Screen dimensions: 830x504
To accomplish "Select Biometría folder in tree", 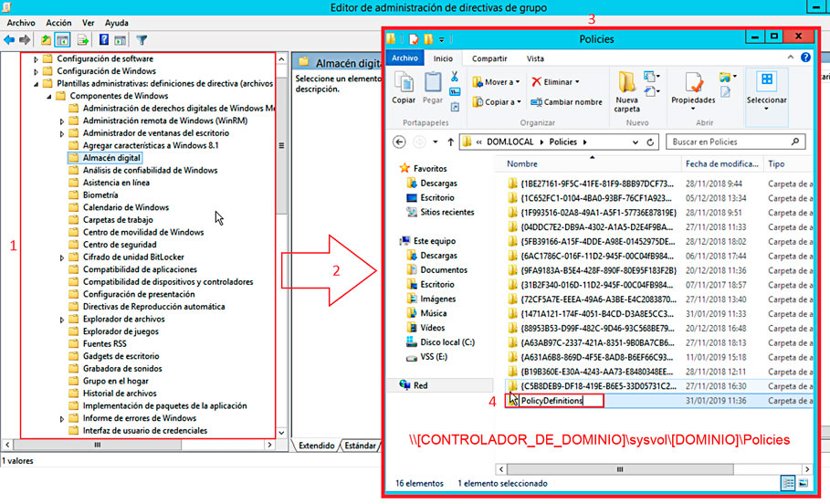I will point(94,194).
